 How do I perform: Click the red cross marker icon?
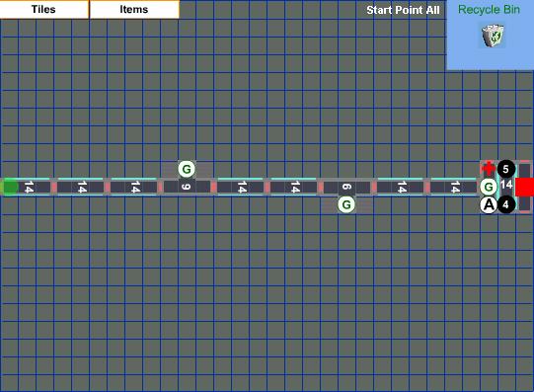489,169
